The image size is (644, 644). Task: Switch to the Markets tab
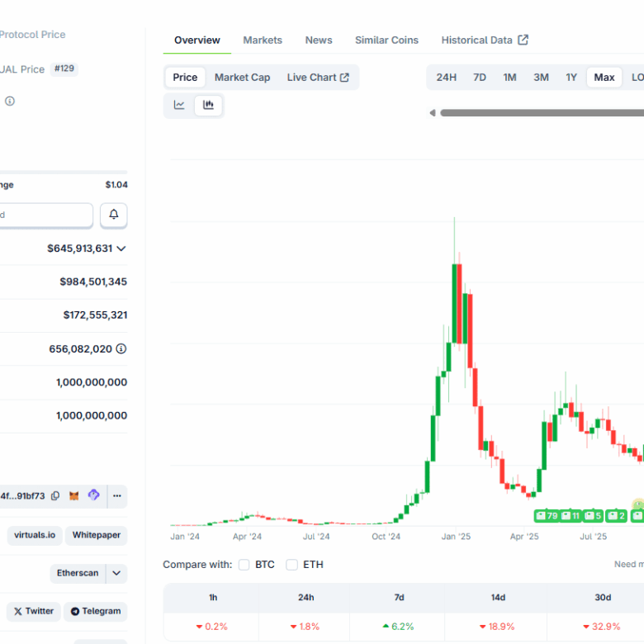coord(263,40)
